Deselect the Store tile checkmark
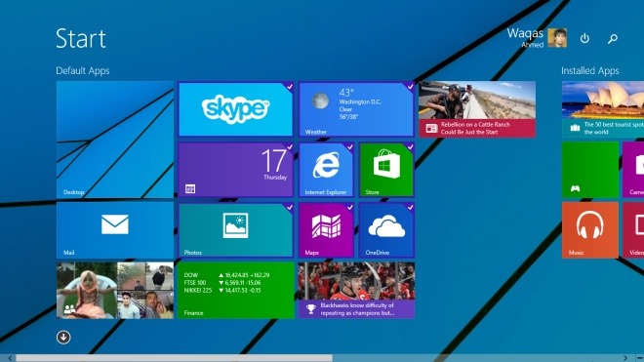Image resolution: width=644 pixels, height=362 pixels. pos(410,147)
